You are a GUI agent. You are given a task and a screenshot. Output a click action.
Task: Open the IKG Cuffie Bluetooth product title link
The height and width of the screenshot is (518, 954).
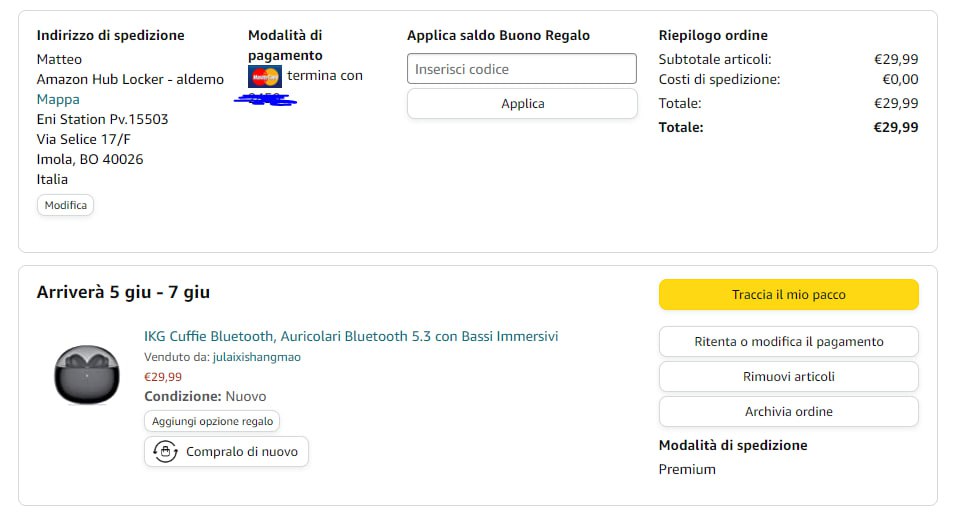tap(351, 336)
